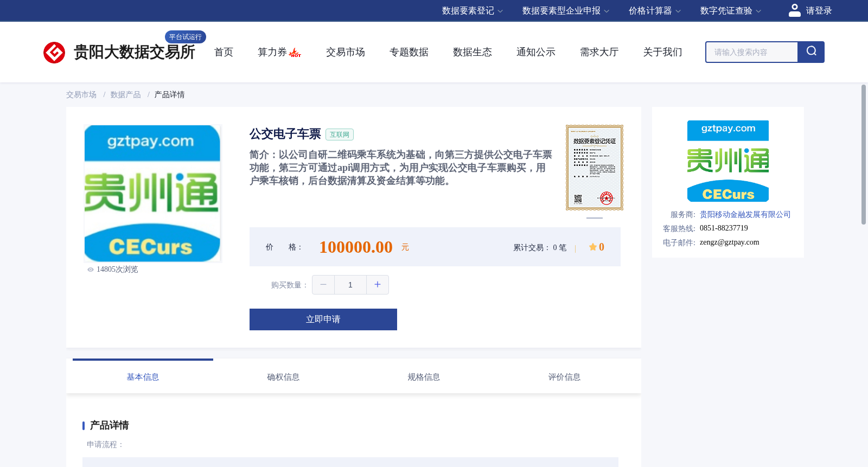Decrease purchase quantity with minus button
The image size is (868, 467).
(323, 285)
